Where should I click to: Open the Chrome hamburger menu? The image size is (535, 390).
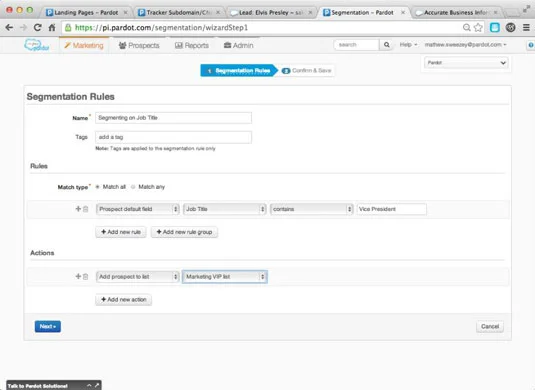pyautogui.click(x=526, y=27)
